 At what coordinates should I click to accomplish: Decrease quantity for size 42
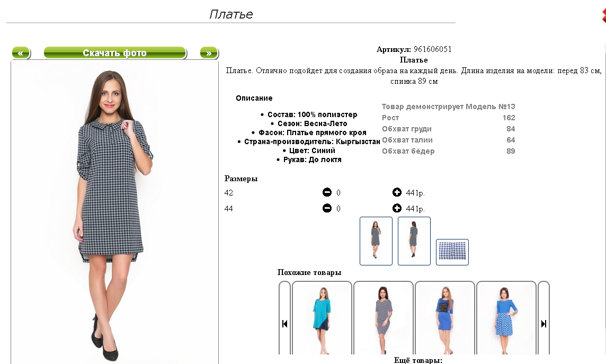point(327,192)
